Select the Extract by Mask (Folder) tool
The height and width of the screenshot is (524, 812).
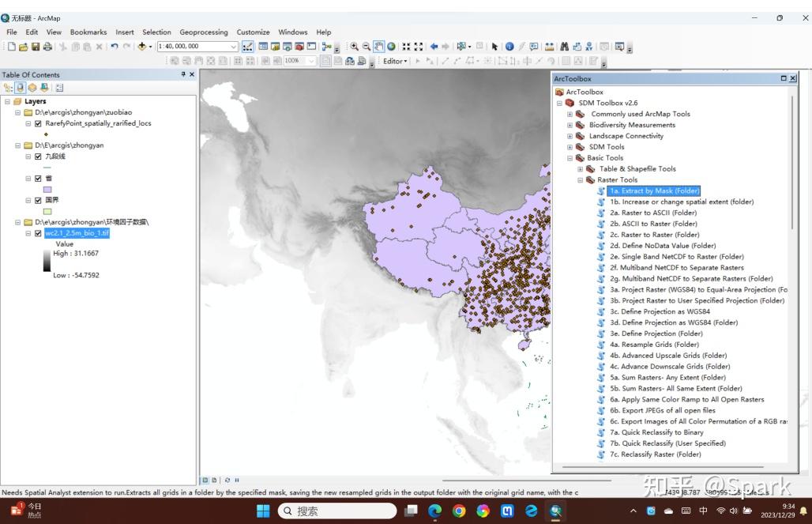click(654, 190)
